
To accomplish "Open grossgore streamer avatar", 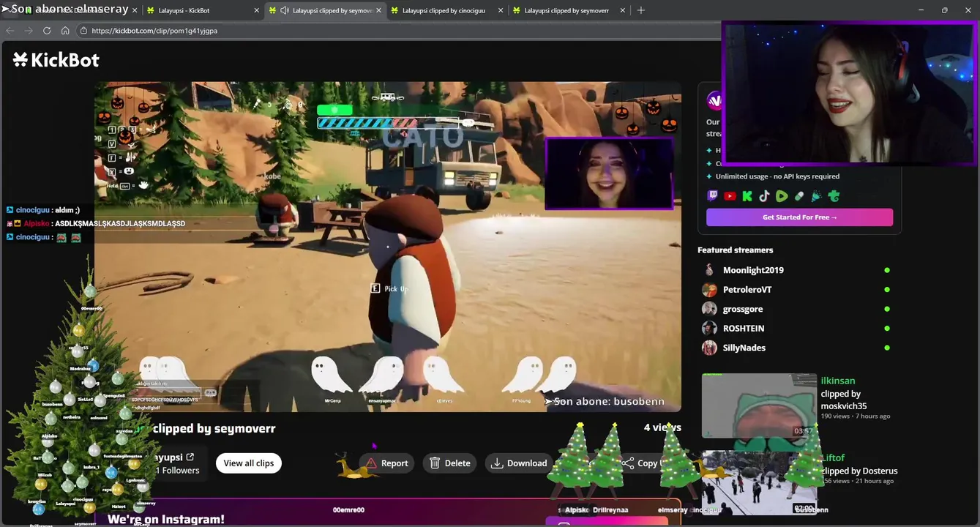I will [709, 309].
